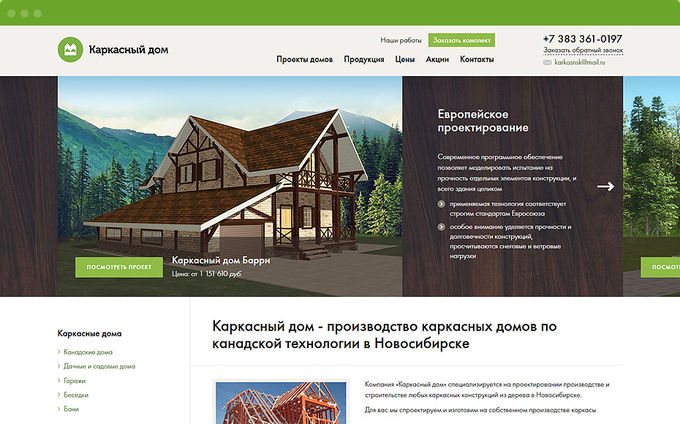The image size is (680, 424).
Task: Click the first bullet icon in the slide text
Action: 442,204
